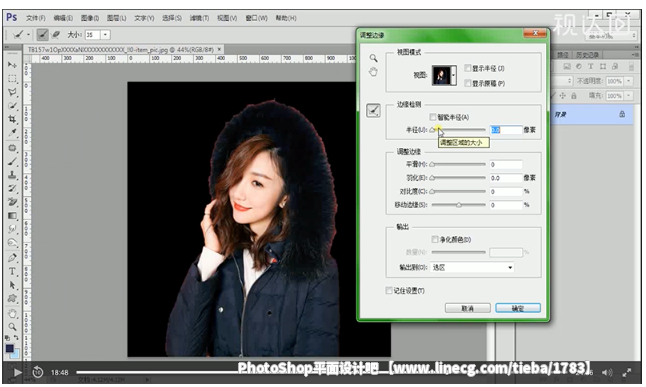Click the lock icon on 背景 layer
Viewport: 646px width, 387px height.
click(622, 114)
